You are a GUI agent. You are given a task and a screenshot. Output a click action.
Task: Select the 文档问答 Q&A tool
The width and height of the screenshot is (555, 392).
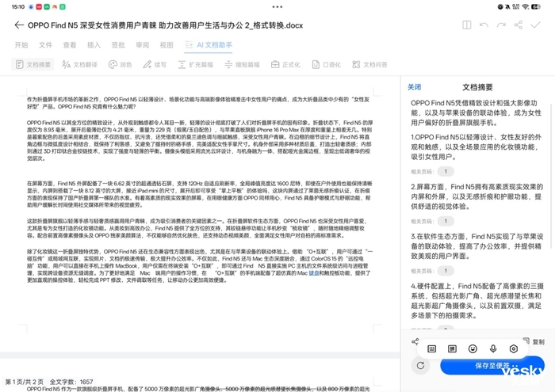(369, 64)
